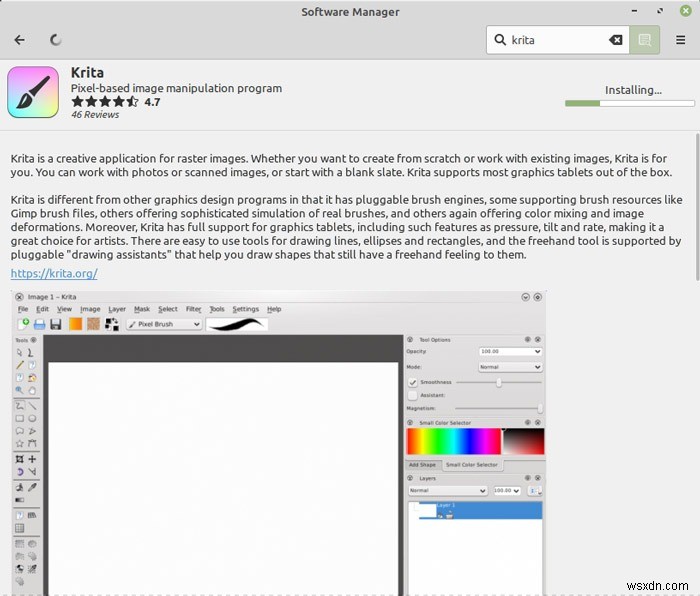This screenshot has width=700, height=596.
Task: Open the Krita screenshot thumbnail's canvas area
Action: pos(223,478)
